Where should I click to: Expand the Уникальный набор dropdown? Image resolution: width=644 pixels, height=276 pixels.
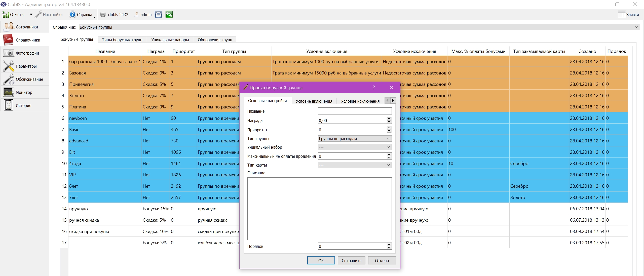pyautogui.click(x=355, y=147)
